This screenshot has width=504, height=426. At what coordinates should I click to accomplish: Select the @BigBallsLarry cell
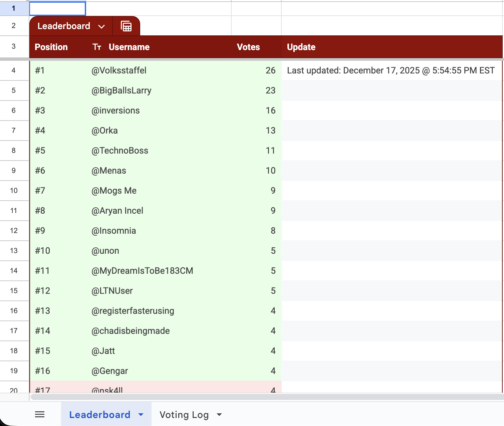click(121, 90)
